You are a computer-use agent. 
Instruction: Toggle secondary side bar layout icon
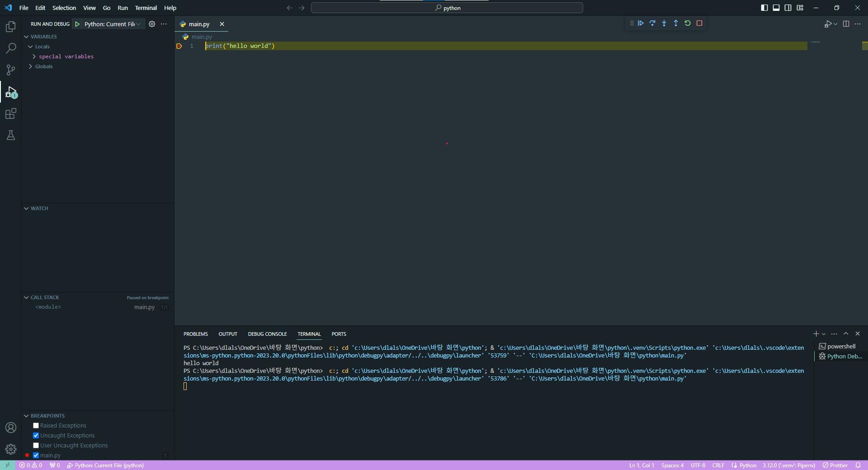pos(788,8)
